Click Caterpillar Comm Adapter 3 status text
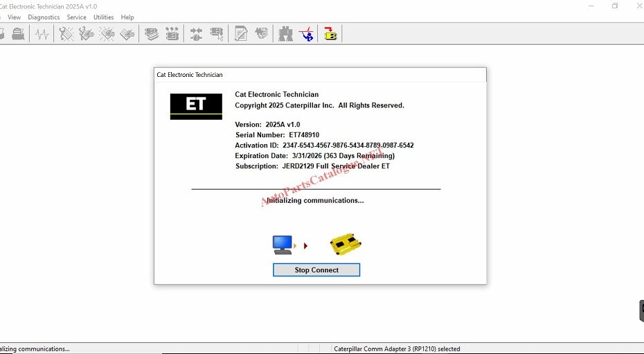This screenshot has height=354, width=644. pos(397,349)
